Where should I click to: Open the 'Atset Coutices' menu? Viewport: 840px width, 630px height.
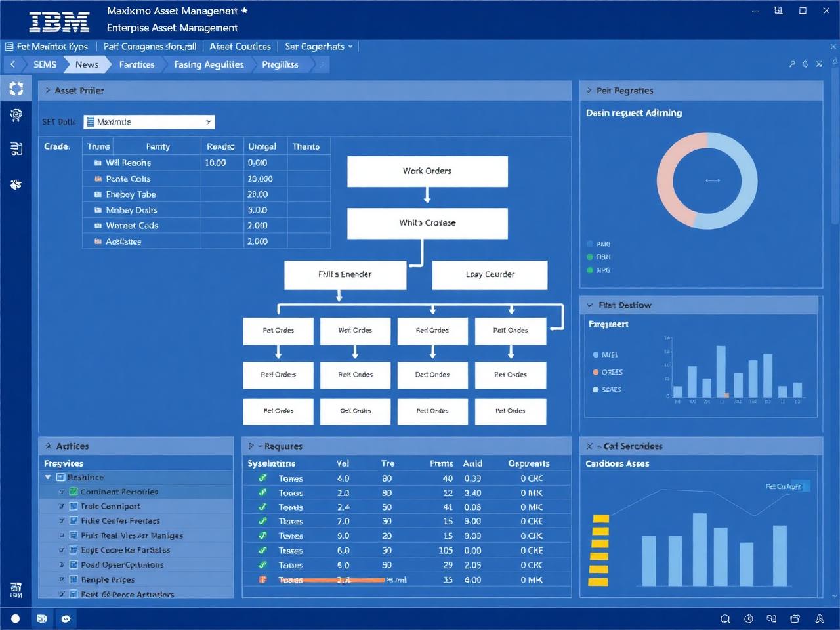point(240,47)
